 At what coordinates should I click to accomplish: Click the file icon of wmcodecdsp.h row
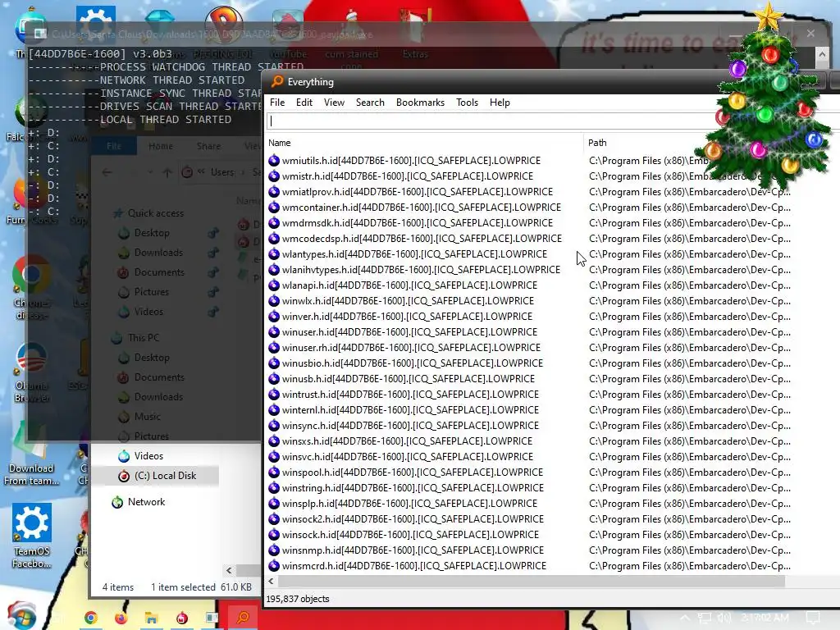pos(274,238)
